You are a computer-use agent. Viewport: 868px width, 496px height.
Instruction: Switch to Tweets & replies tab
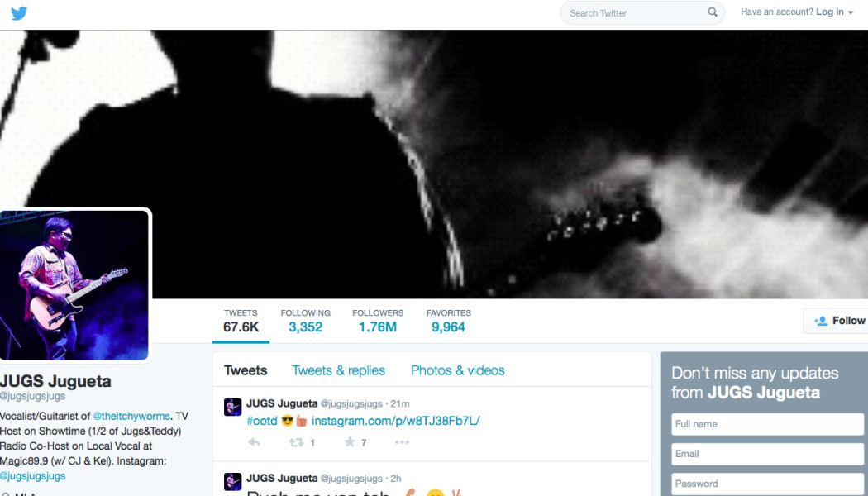pyautogui.click(x=338, y=370)
